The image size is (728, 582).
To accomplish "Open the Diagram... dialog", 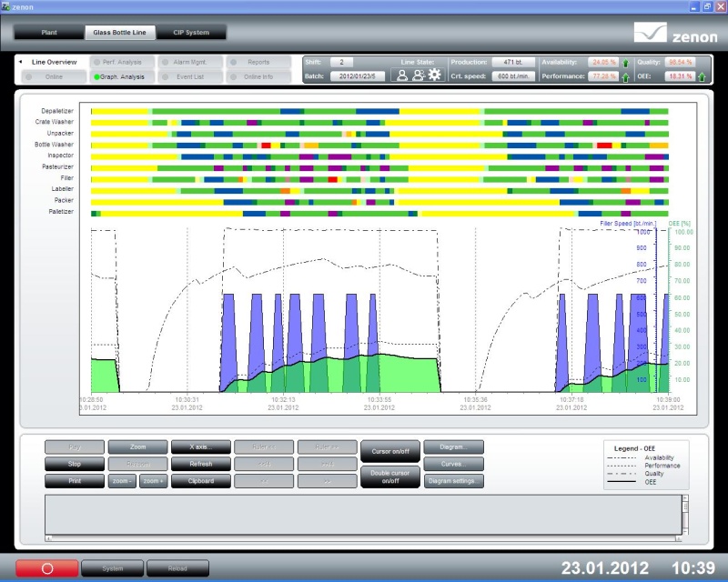I will pos(453,447).
